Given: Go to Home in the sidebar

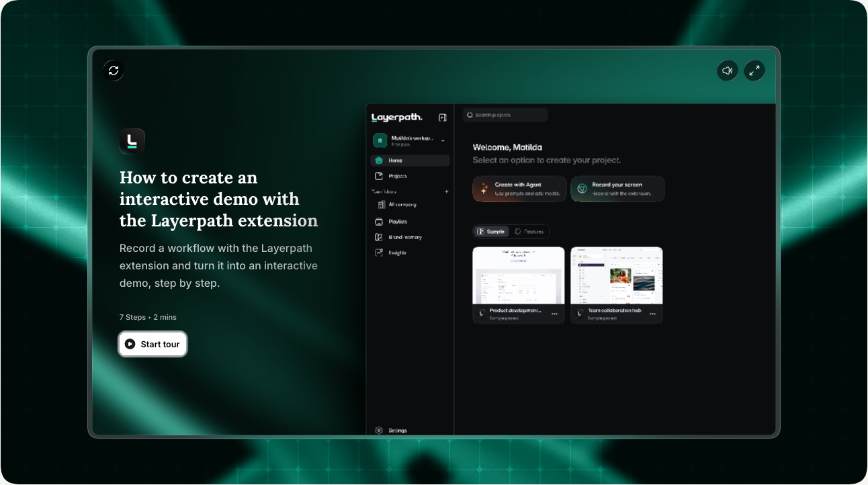Looking at the screenshot, I should coord(410,161).
